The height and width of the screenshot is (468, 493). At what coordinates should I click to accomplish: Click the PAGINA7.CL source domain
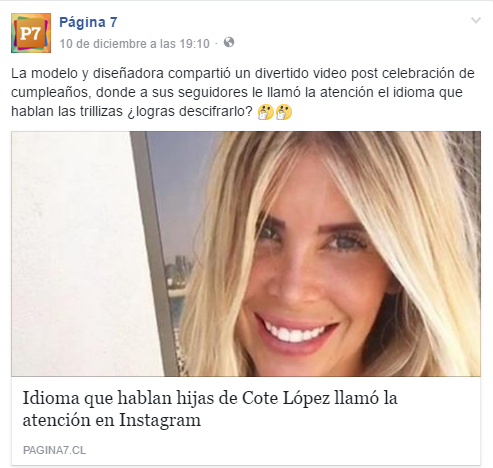click(54, 450)
